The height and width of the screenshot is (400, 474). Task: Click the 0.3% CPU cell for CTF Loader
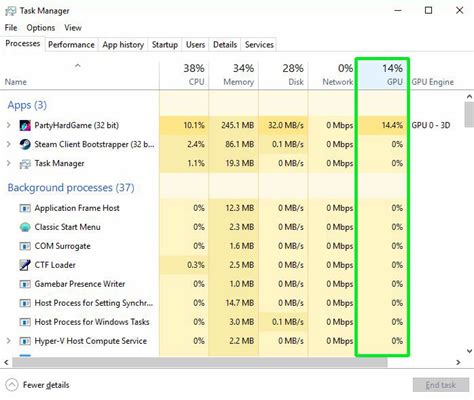click(184, 265)
